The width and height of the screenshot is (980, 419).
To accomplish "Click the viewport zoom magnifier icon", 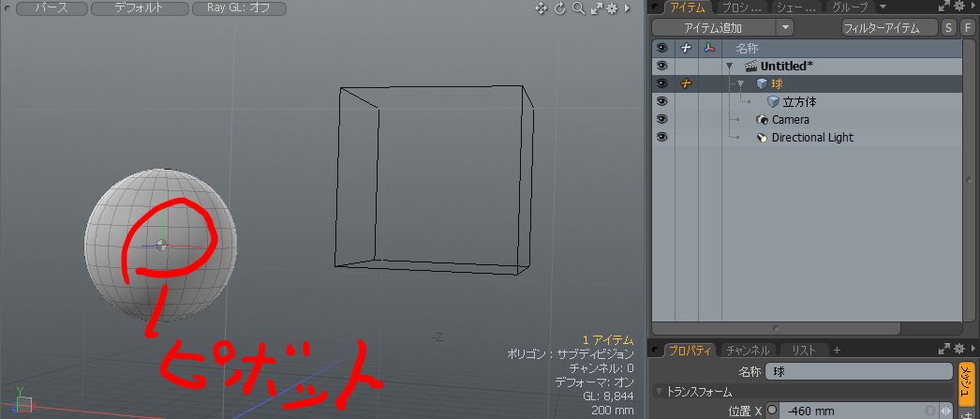I will [x=578, y=8].
